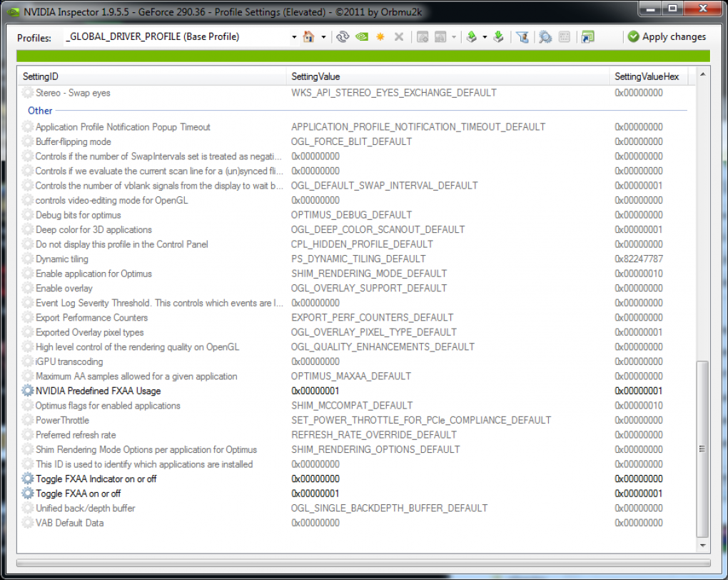Viewport: 728px width, 580px height.
Task: Click WKS_API_STEREO_EYES_EXCHANGE_DEFAULT value cell
Action: (394, 92)
